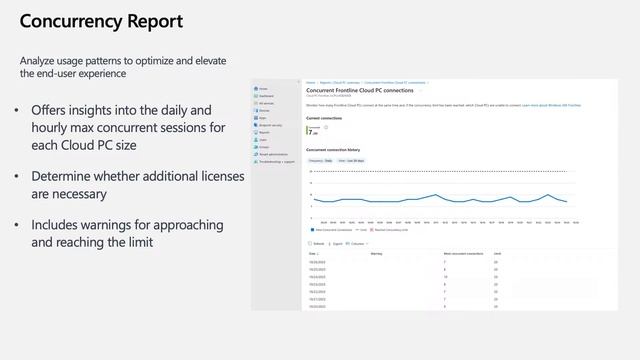
Task: Click the Export download icon
Action: coord(330,244)
